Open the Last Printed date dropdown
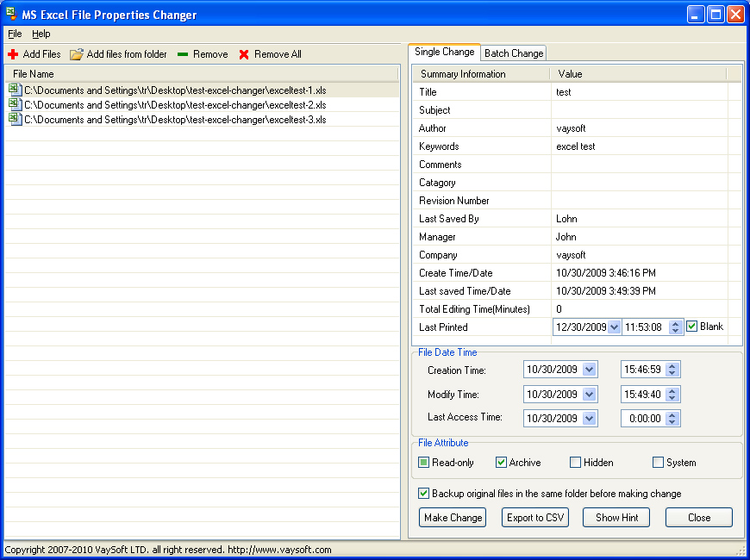The width and height of the screenshot is (750, 560). point(614,327)
